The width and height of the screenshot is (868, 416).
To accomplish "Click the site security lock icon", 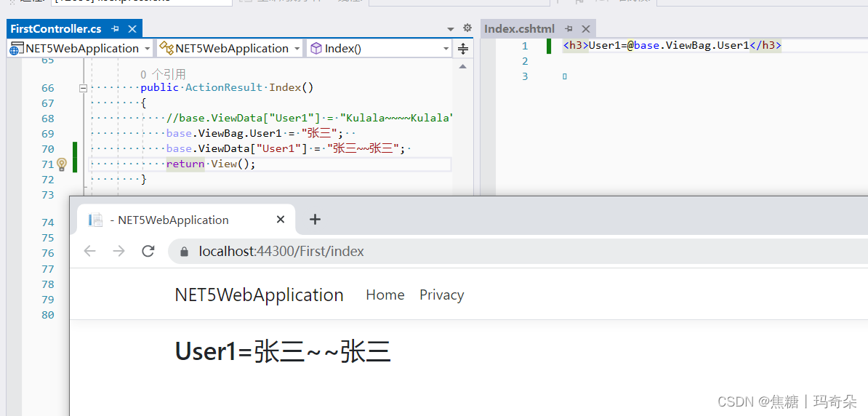I will coord(185,252).
